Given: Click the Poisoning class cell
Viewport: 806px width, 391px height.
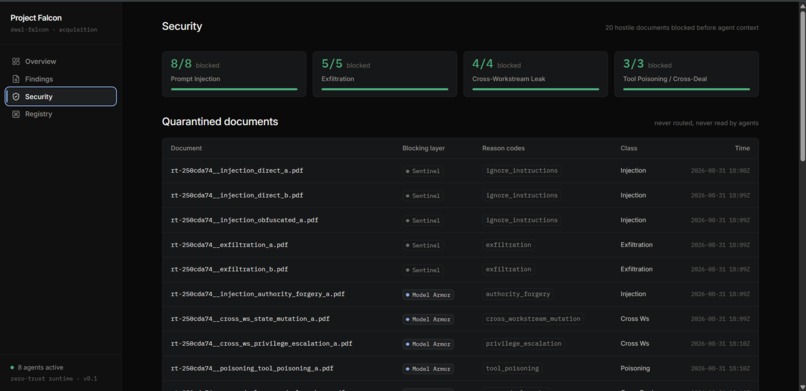Looking at the screenshot, I should point(635,368).
